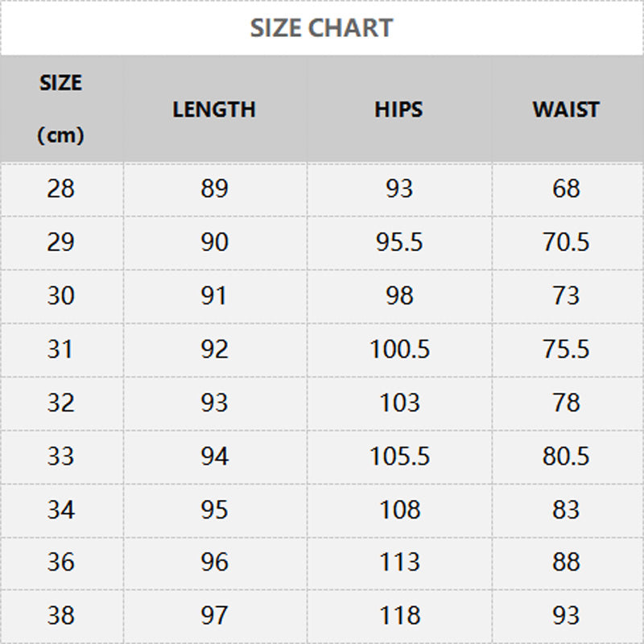Select the hips value 118

coord(399,616)
